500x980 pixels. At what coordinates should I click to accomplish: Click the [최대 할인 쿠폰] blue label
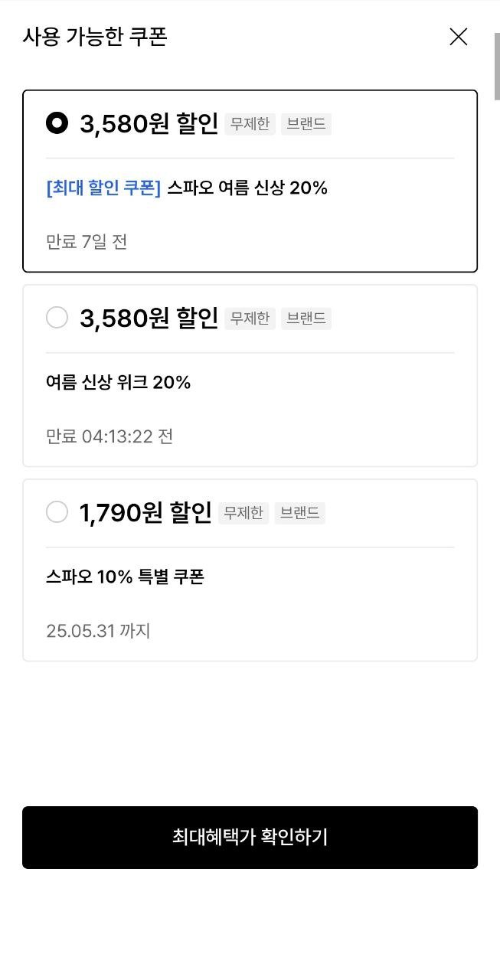click(103, 188)
